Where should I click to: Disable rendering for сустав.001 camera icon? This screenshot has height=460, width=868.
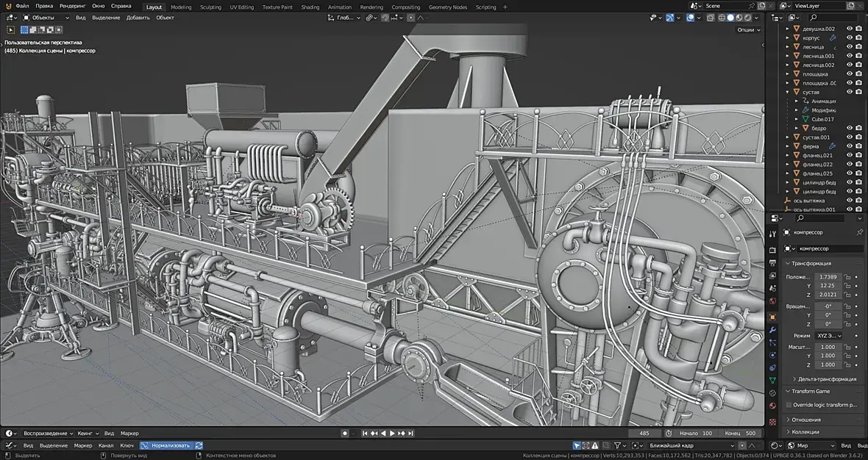pyautogui.click(x=858, y=137)
